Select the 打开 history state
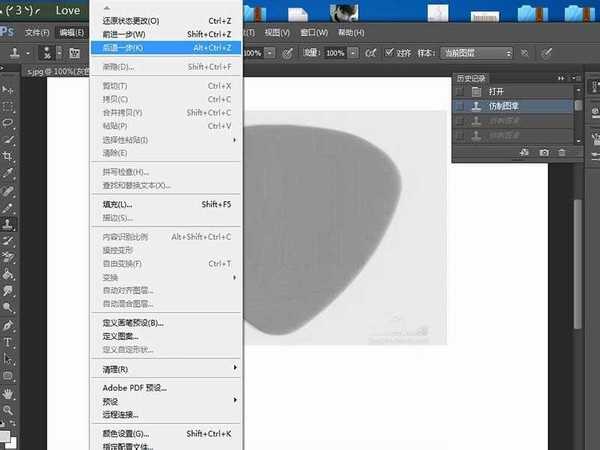The height and width of the screenshot is (450, 600). coord(513,91)
